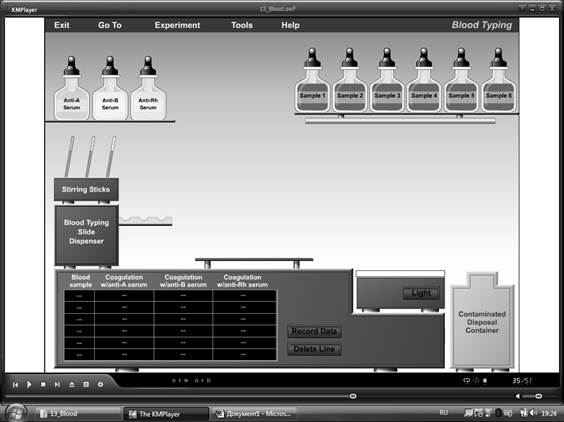Image resolution: width=564 pixels, height=422 pixels.
Task: Click the left stirring stick
Action: click(x=70, y=157)
